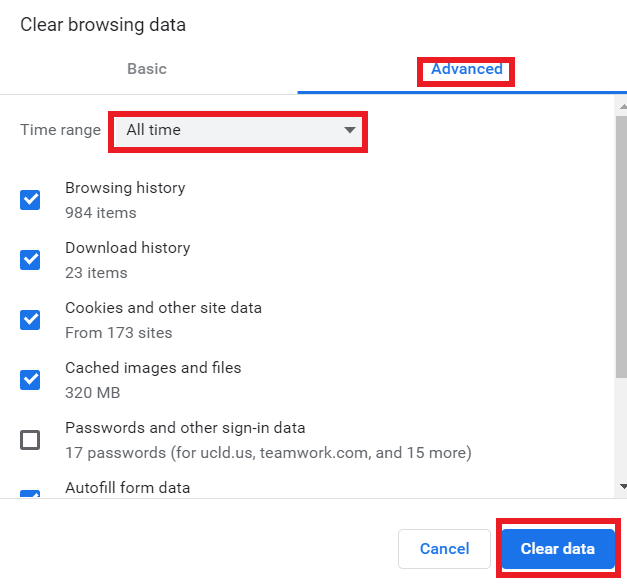The height and width of the screenshot is (585, 627).
Task: Uncheck the Browsing history checkbox
Action: [31, 200]
